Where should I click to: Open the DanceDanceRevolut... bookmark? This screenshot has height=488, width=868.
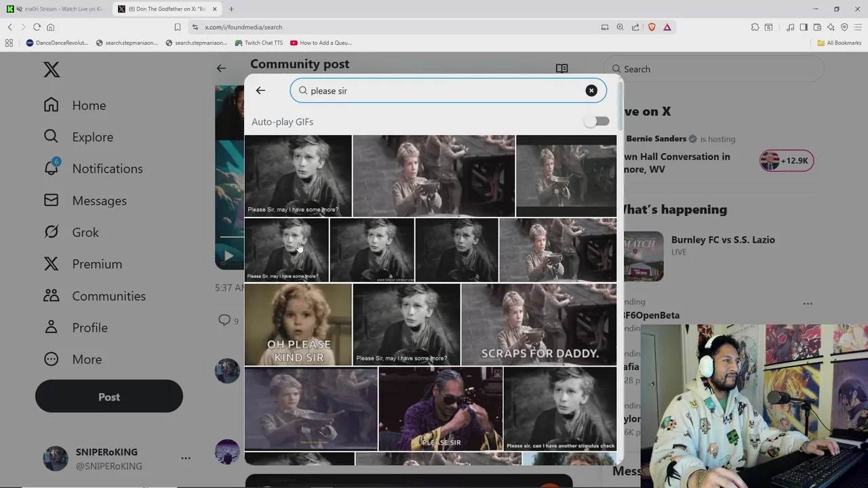[x=58, y=43]
